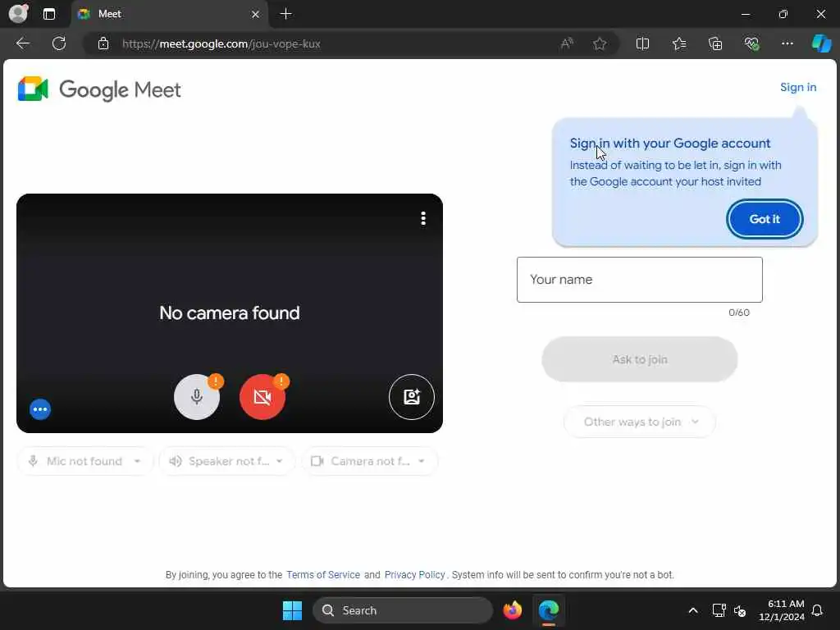Close the Meet tab

coord(256,14)
